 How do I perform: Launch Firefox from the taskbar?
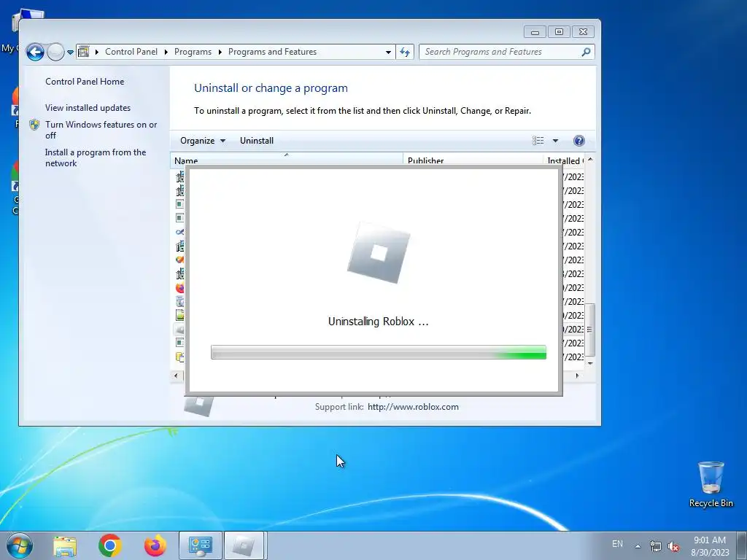tap(155, 545)
